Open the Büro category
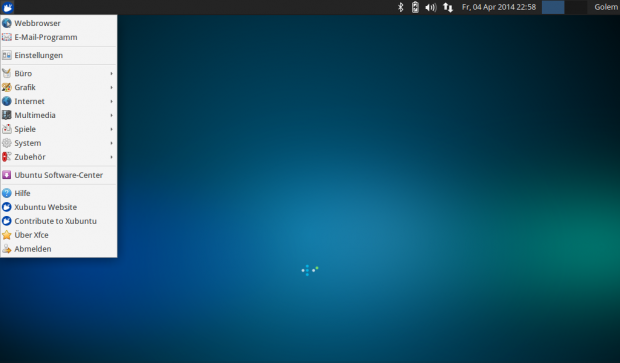 (x=59, y=73)
